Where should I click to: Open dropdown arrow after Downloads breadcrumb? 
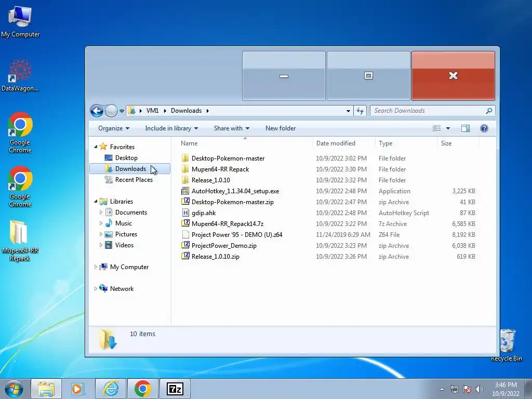point(207,111)
